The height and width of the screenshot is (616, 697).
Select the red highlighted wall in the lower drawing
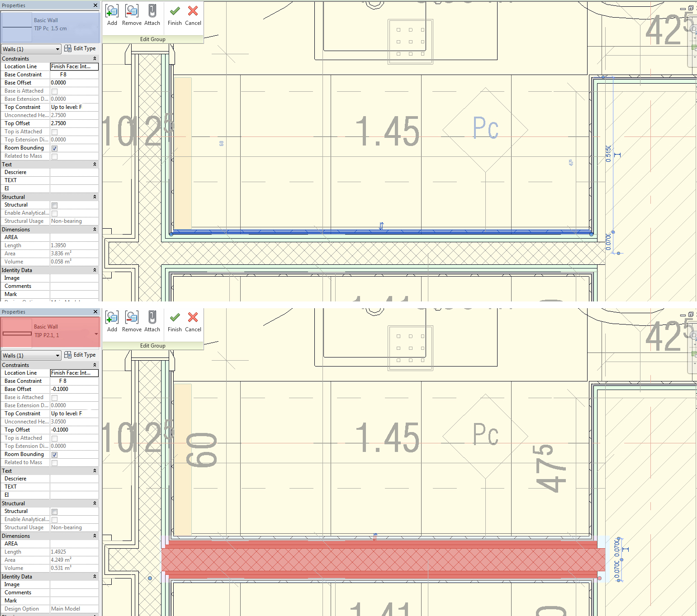[384, 560]
